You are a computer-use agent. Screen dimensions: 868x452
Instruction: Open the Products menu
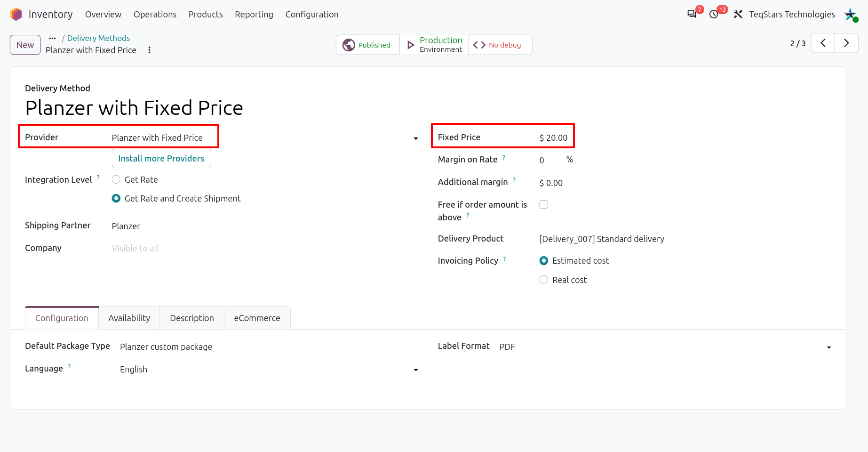click(206, 15)
